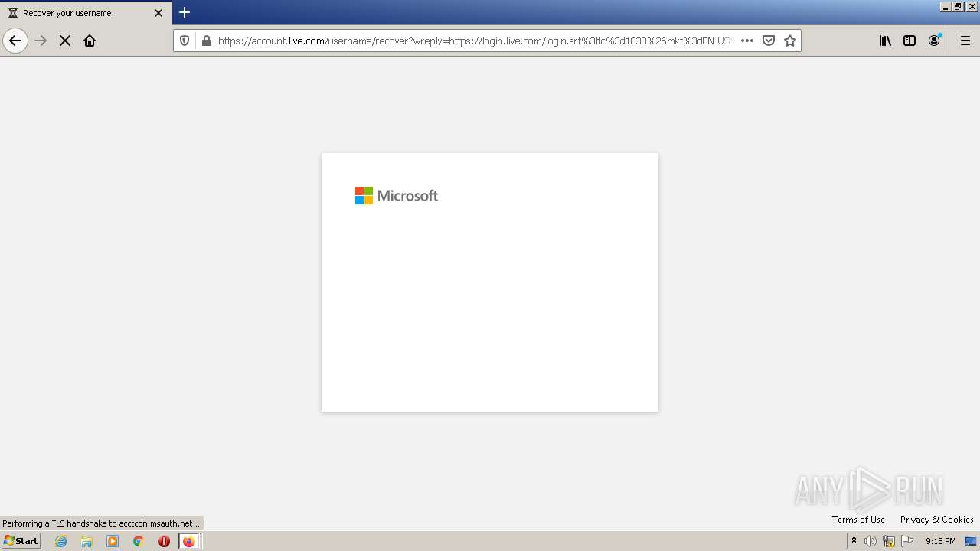This screenshot has height=551, width=980.
Task: Switch to Firefox taskbar button
Action: point(189,541)
